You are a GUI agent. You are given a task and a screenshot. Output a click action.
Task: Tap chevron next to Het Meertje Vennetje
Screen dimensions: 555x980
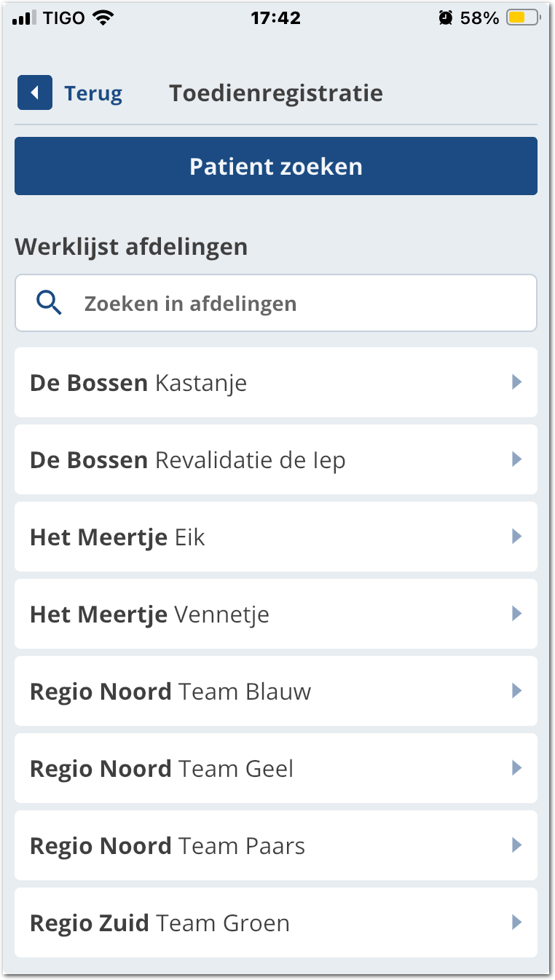point(516,614)
